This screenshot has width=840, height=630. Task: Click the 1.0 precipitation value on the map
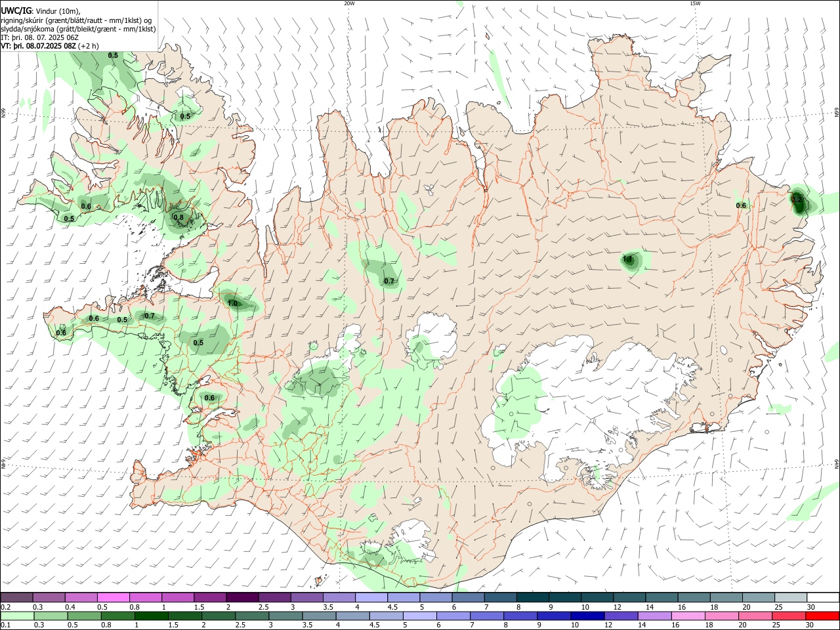(232, 303)
